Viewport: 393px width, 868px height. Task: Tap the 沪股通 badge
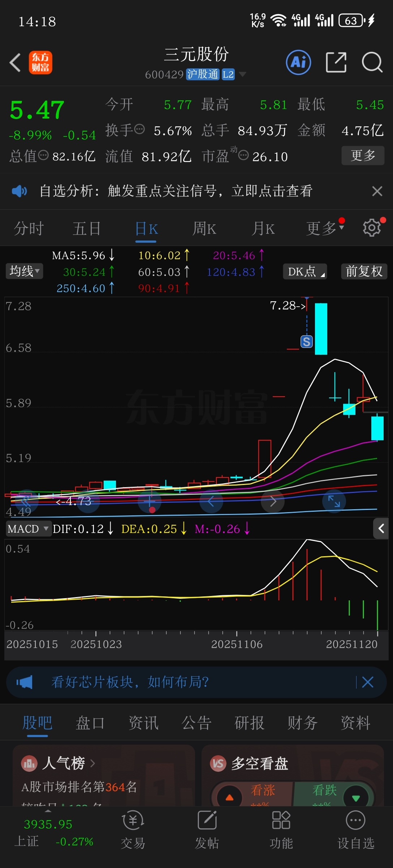point(203,74)
